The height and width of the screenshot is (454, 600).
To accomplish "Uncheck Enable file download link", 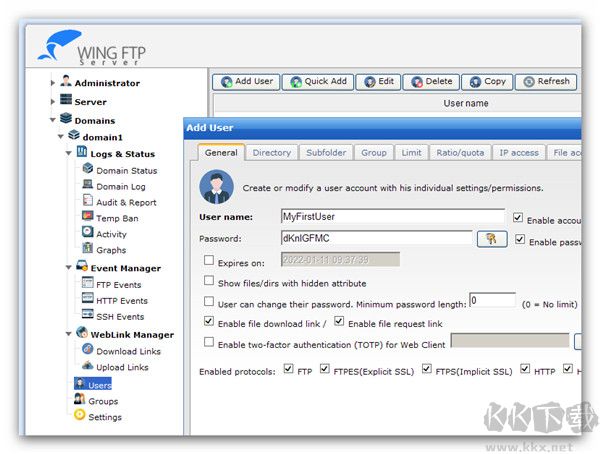I will tap(209, 321).
